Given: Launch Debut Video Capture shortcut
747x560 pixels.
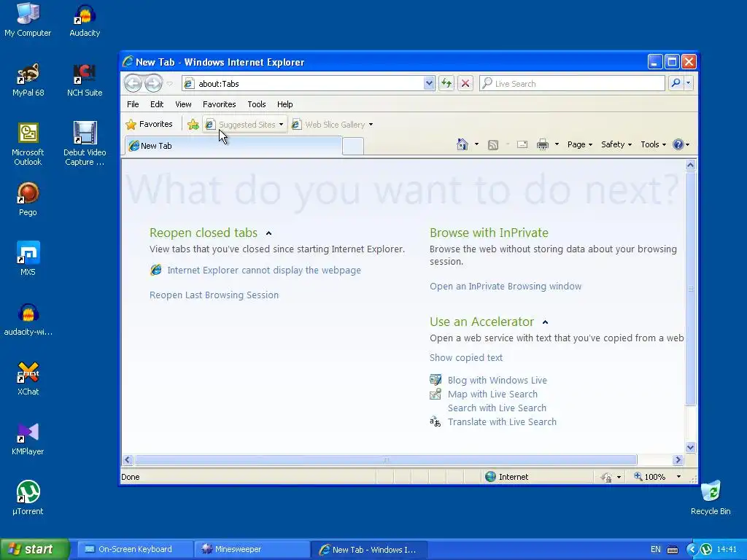Looking at the screenshot, I should pos(85,144).
